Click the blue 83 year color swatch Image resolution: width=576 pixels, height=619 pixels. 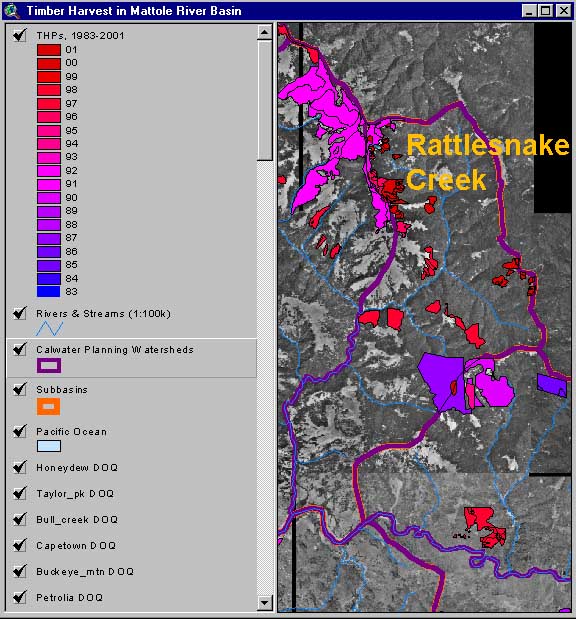coord(49,291)
